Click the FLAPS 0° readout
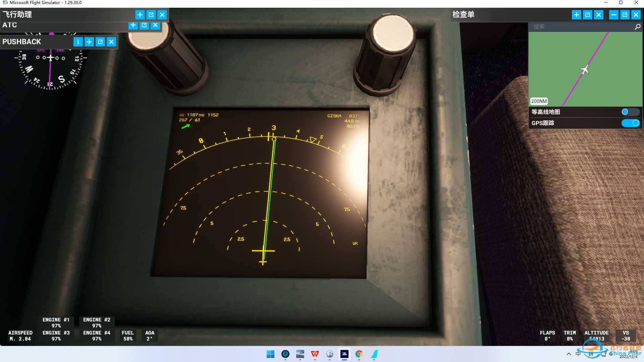 pyautogui.click(x=547, y=336)
